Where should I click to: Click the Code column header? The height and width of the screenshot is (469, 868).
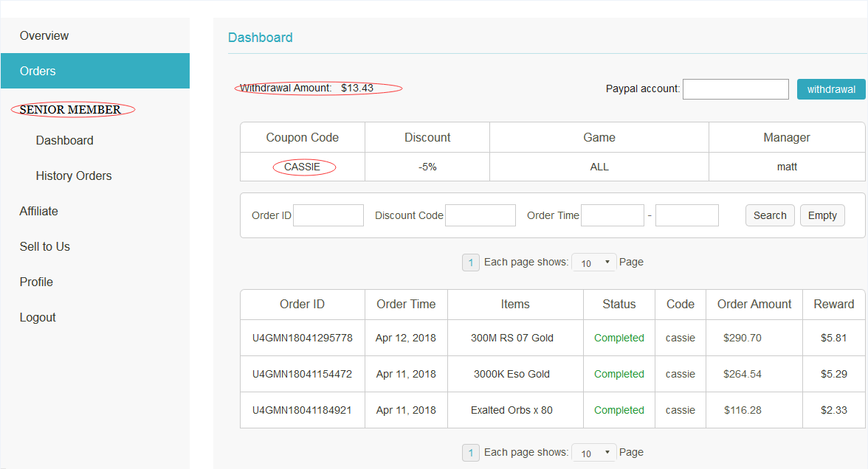point(681,304)
